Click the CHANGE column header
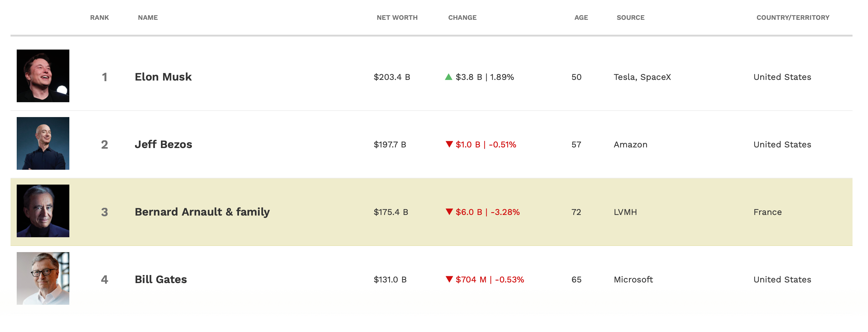This screenshot has height=332, width=868. pos(462,18)
